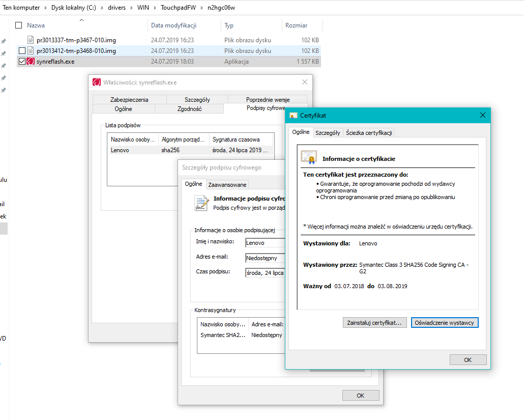Expand the breadcrumb chevron after Dysk lokalny (C:)
The width and height of the screenshot is (524, 420).
pyautogui.click(x=102, y=8)
